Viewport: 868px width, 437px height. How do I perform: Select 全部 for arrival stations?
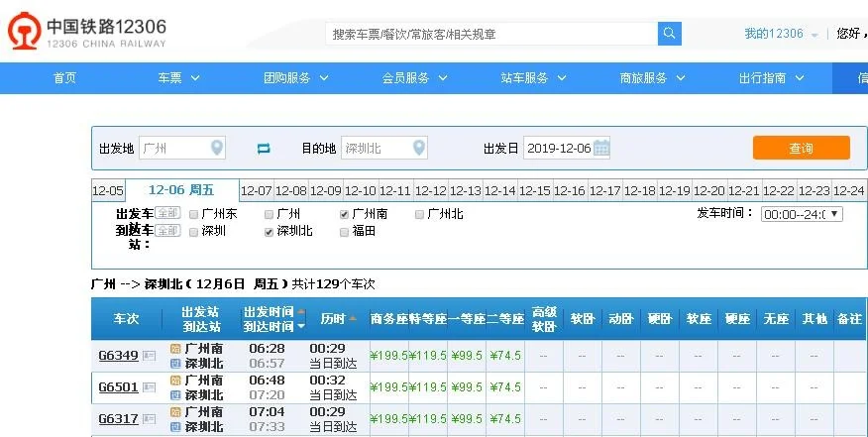click(x=167, y=230)
